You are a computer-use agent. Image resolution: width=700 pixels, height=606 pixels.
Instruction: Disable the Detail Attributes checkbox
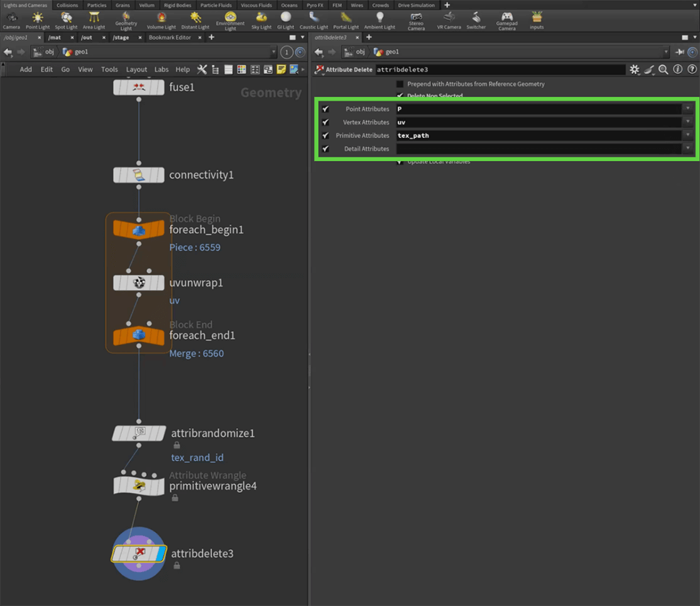pyautogui.click(x=325, y=149)
